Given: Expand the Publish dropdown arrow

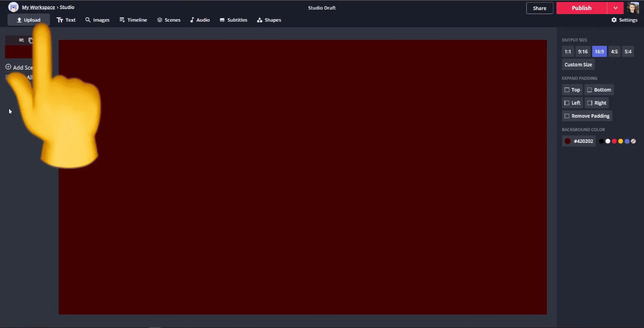Looking at the screenshot, I should click(x=615, y=8).
